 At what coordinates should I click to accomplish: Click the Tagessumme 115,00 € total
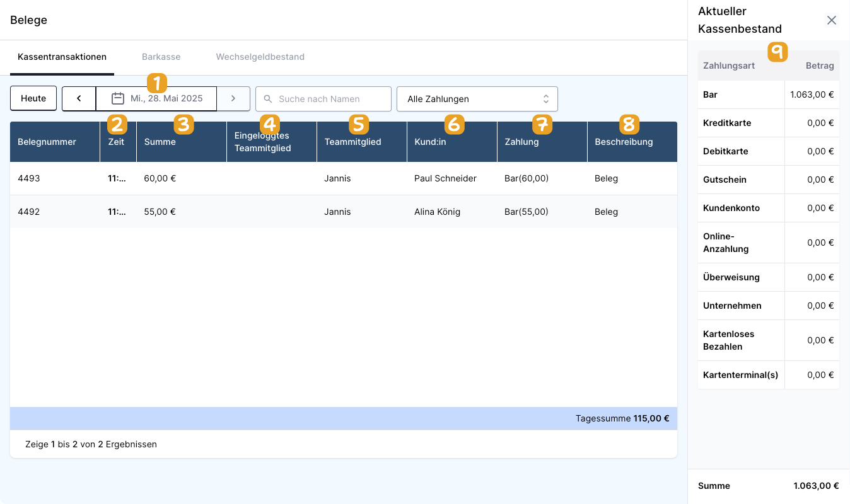click(622, 418)
